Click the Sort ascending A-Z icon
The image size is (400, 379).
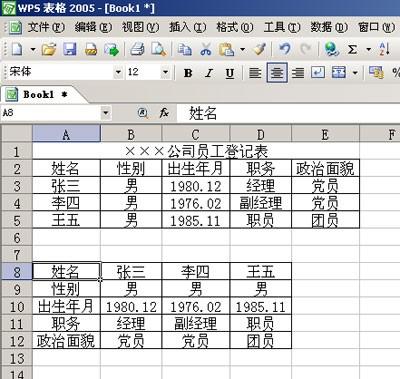coord(384,50)
